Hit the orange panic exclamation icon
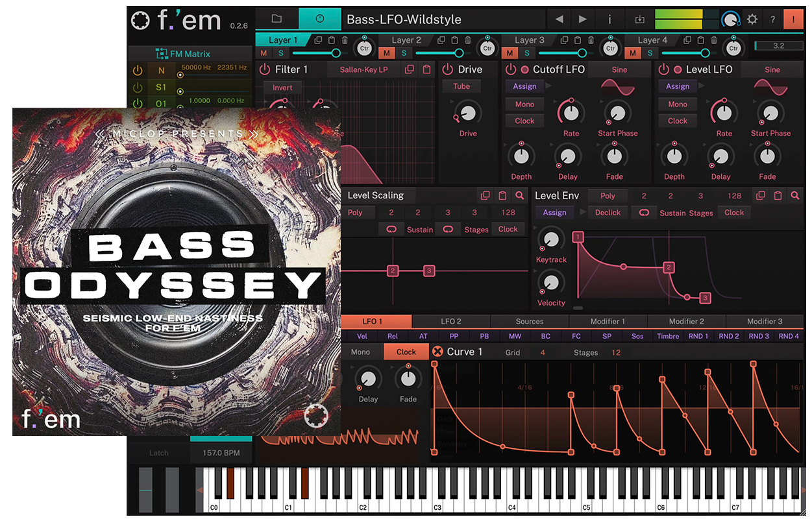 [x=793, y=19]
